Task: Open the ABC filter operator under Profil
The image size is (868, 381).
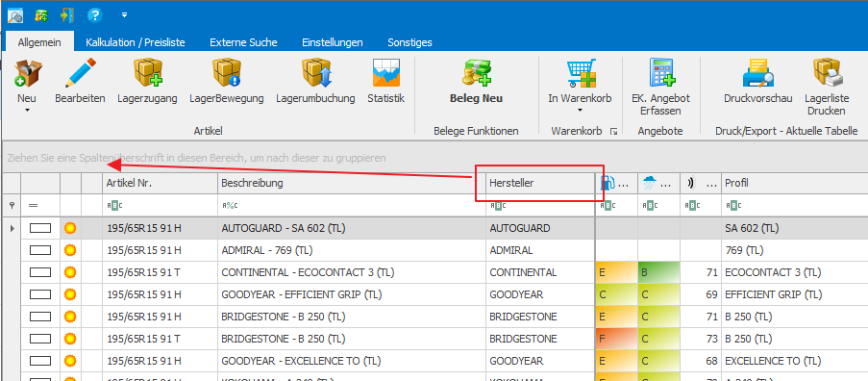Action: coord(732,206)
